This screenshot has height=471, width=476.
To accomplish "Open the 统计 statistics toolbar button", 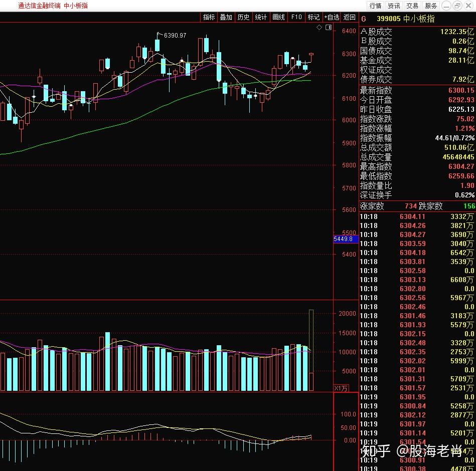I will click(x=261, y=18).
